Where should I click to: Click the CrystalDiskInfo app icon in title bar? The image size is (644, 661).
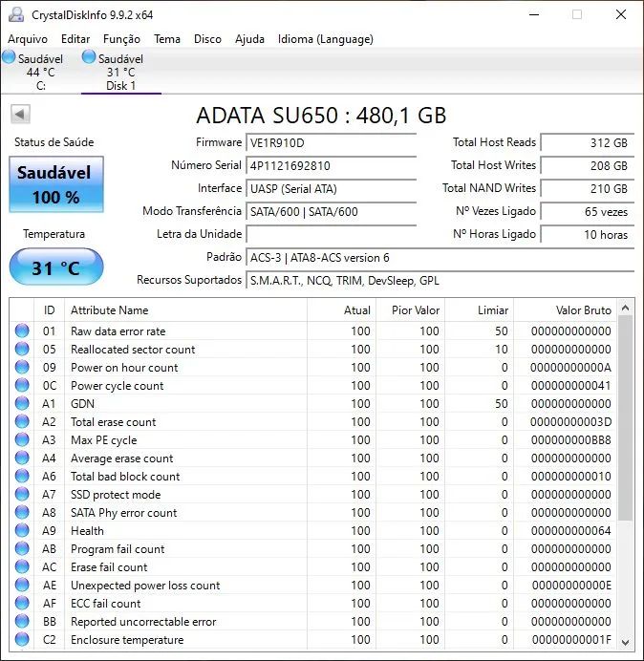(16, 14)
